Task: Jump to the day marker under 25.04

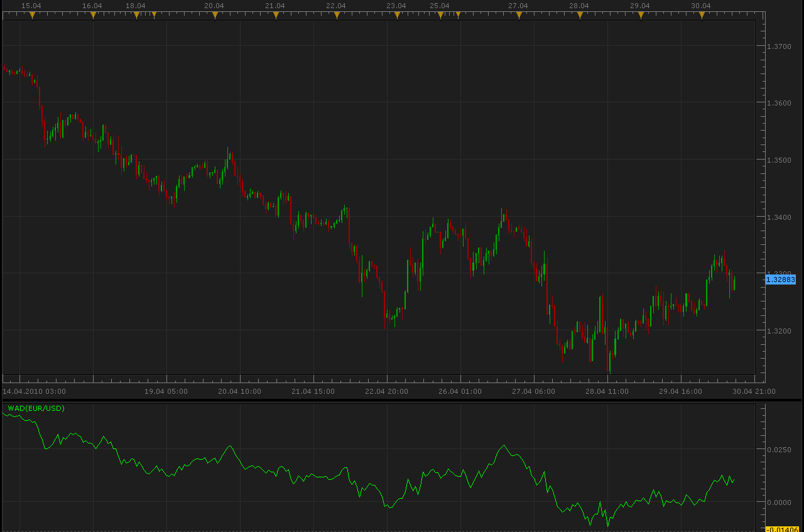Action: coord(440,15)
